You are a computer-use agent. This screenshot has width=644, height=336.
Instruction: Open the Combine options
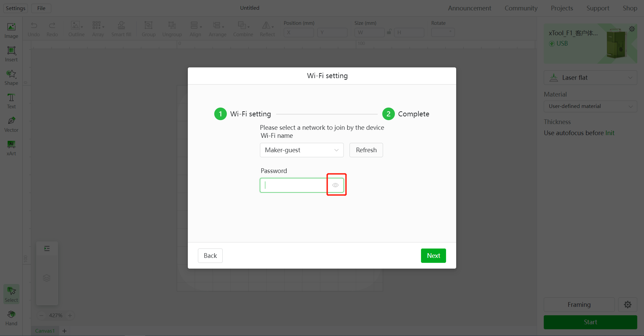[x=243, y=29]
